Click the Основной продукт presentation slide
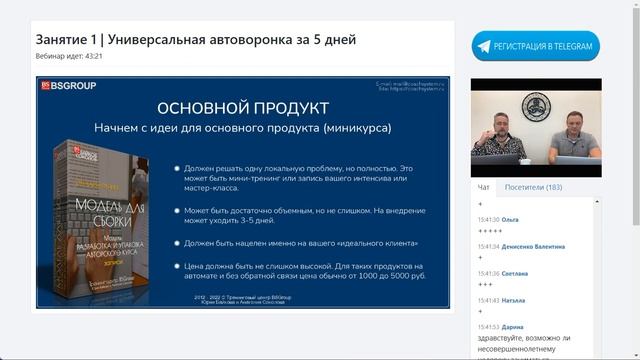640x360 pixels. 243,192
